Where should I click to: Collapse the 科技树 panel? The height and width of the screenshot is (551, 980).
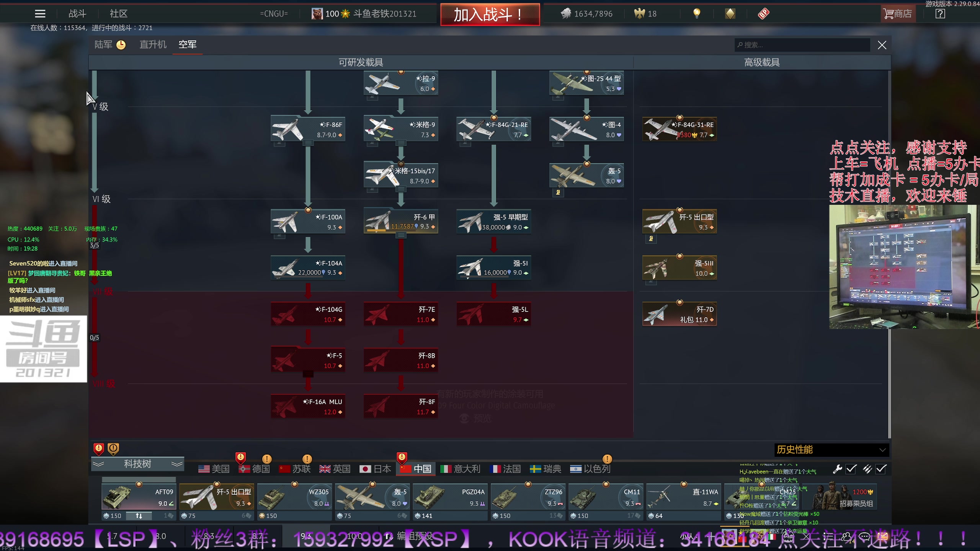coord(137,464)
